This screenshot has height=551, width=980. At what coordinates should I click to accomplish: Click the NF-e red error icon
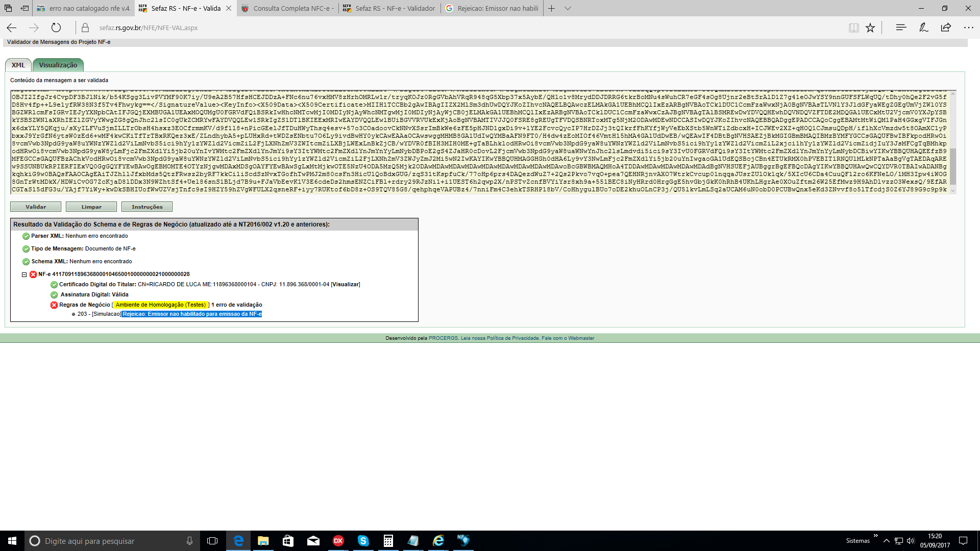pyautogui.click(x=33, y=274)
